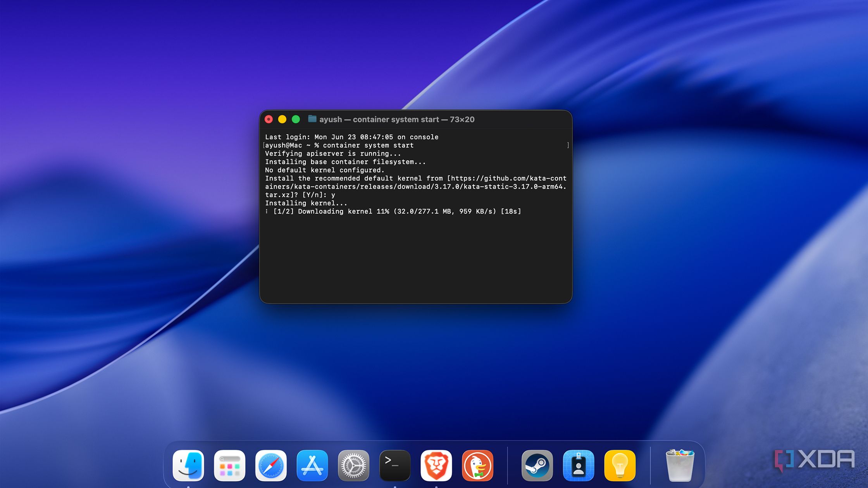Minimize Terminal with the yellow button
This screenshot has height=488, width=868.
282,119
